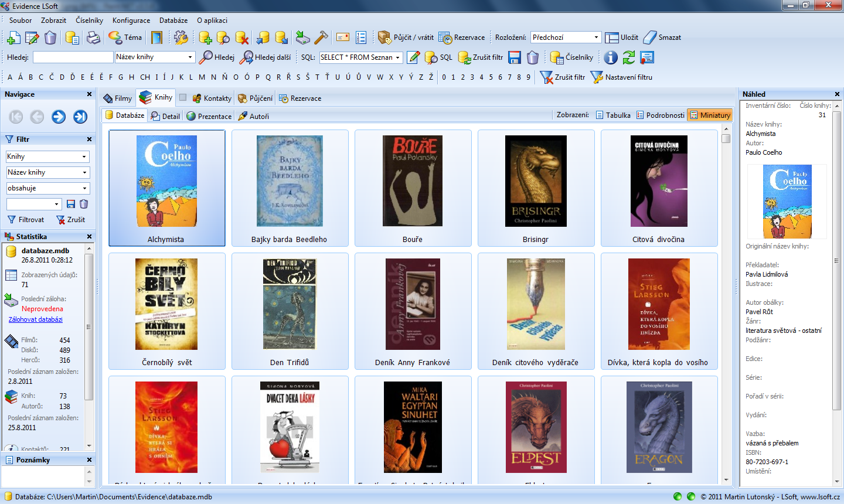844x504 pixels.
Task: Open the 'obsahuje' filter condition dropdown
Action: pyautogui.click(x=84, y=189)
